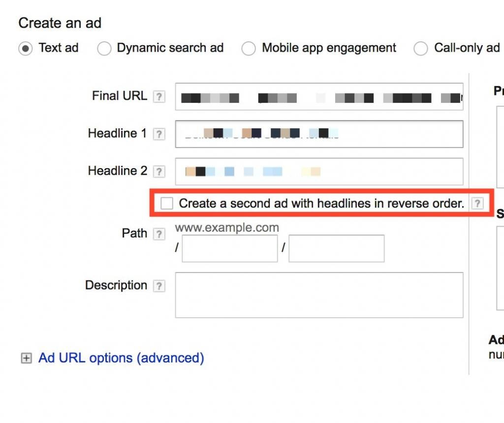Select the Text ad radio button
The height and width of the screenshot is (423, 504).
[x=26, y=49]
